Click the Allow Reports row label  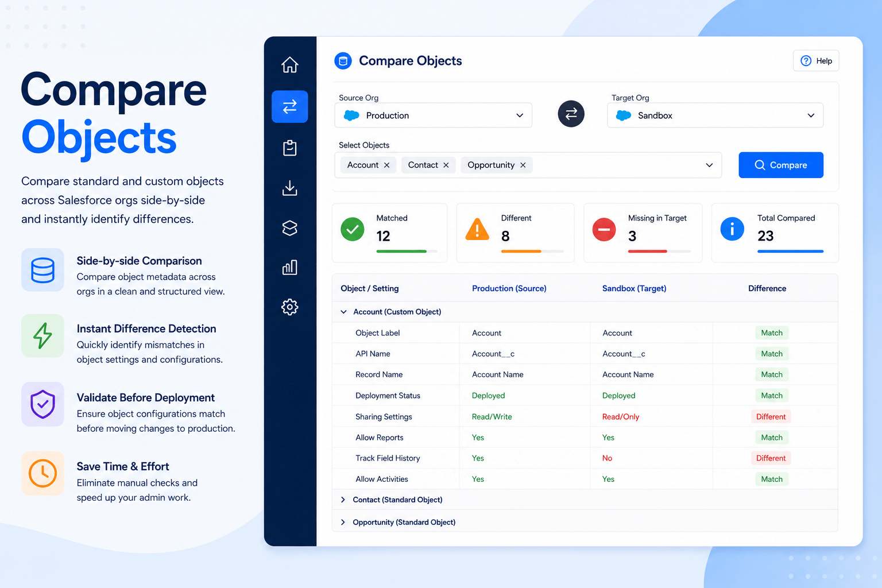tap(379, 438)
